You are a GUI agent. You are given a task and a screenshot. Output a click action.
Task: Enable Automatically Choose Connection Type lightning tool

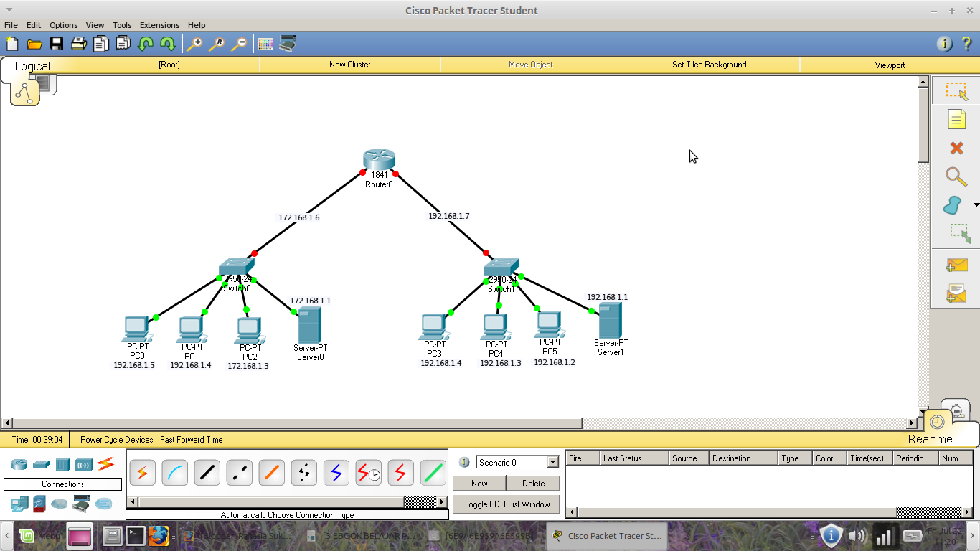click(142, 472)
